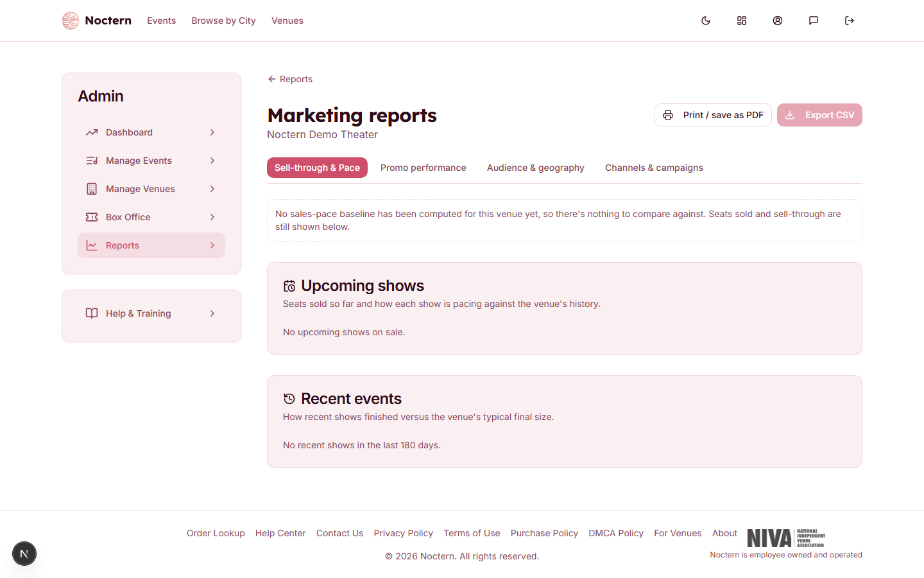Open the Purchase Policy footer link
Screen dimensions: 924x578
click(x=544, y=533)
